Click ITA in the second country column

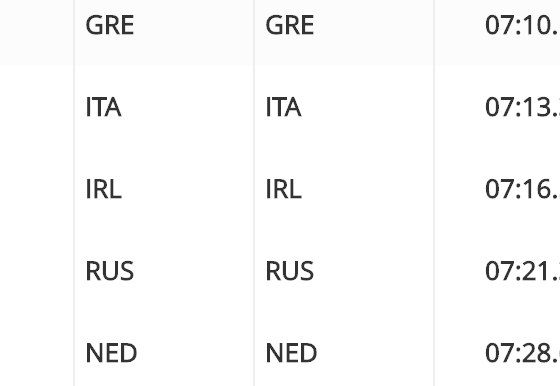[x=284, y=107]
